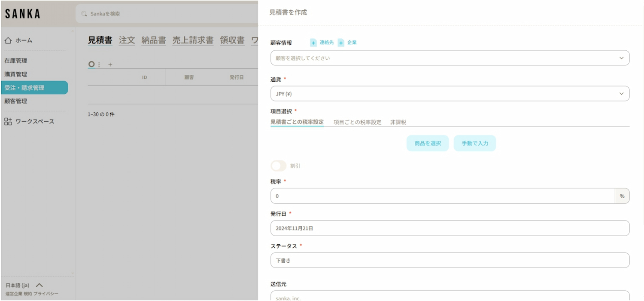The width and height of the screenshot is (644, 301).
Task: Click the Home house icon in sidebar
Action: point(8,40)
